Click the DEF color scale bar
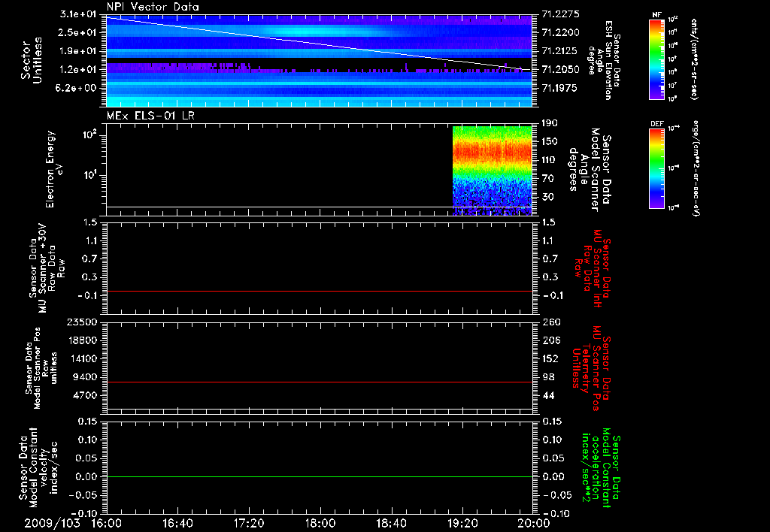770x532 pixels. (x=656, y=170)
